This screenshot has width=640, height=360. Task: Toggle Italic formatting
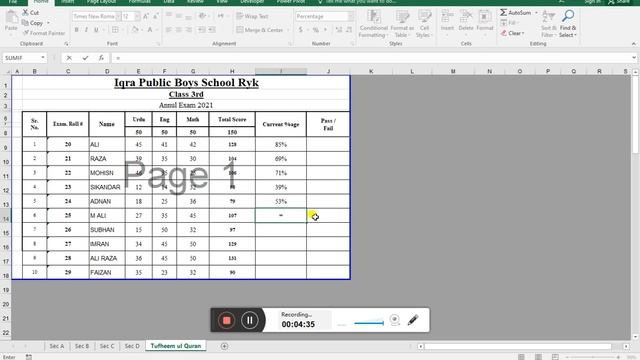pos(86,30)
